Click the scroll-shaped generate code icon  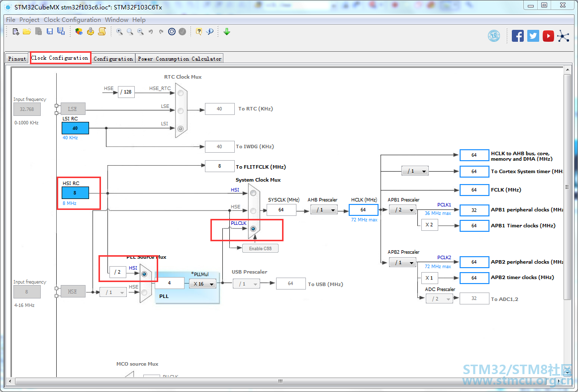click(x=102, y=32)
